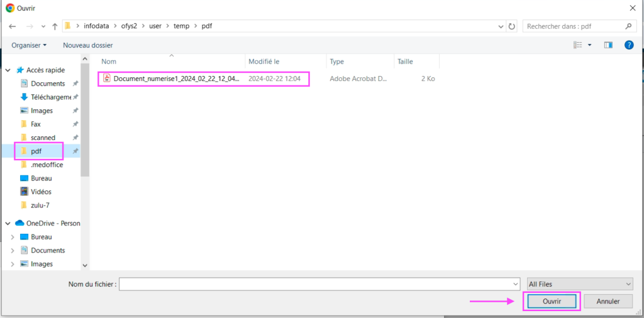Collapse the OneDrive - Personal section
Viewport: 644px width, 318px height.
coord(8,223)
